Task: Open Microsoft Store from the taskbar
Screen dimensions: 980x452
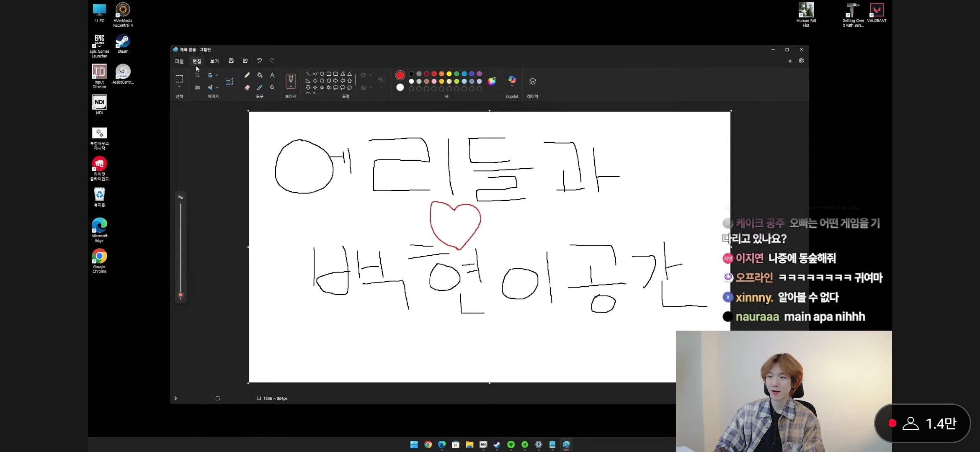Action: point(456,444)
